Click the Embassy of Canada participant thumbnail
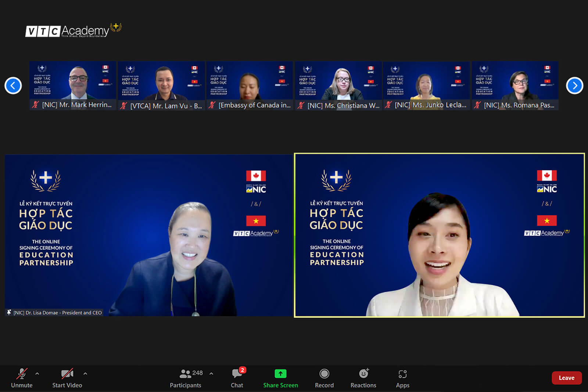 [x=250, y=82]
